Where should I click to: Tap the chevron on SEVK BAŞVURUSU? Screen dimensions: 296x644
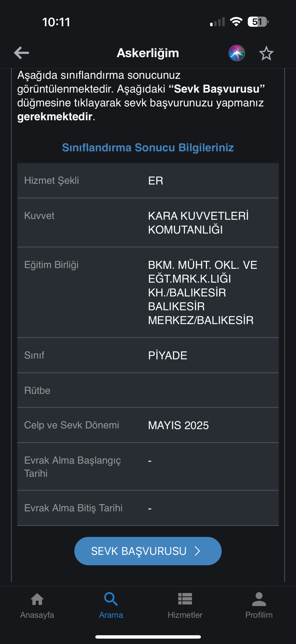click(197, 551)
